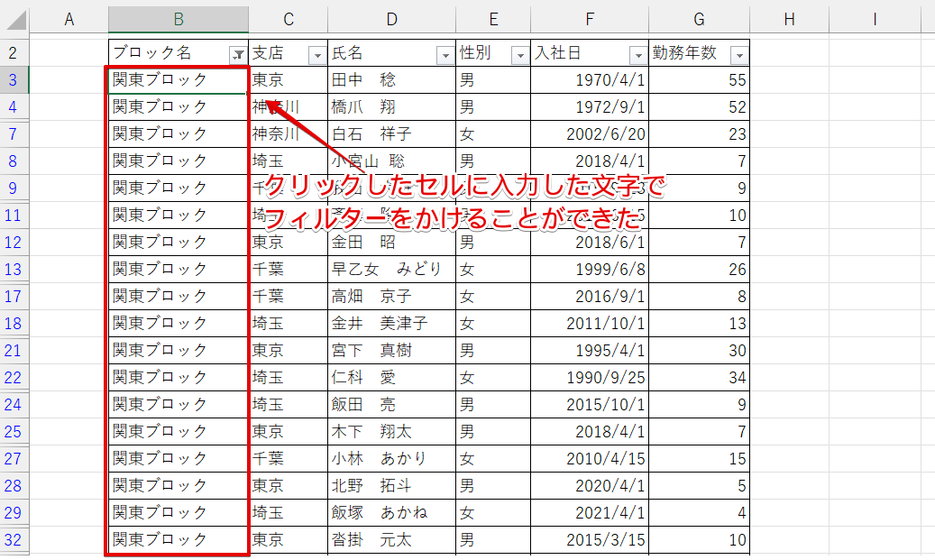This screenshot has width=935, height=560.
Task: Select the date 1999/6/8
Action: [x=610, y=270]
